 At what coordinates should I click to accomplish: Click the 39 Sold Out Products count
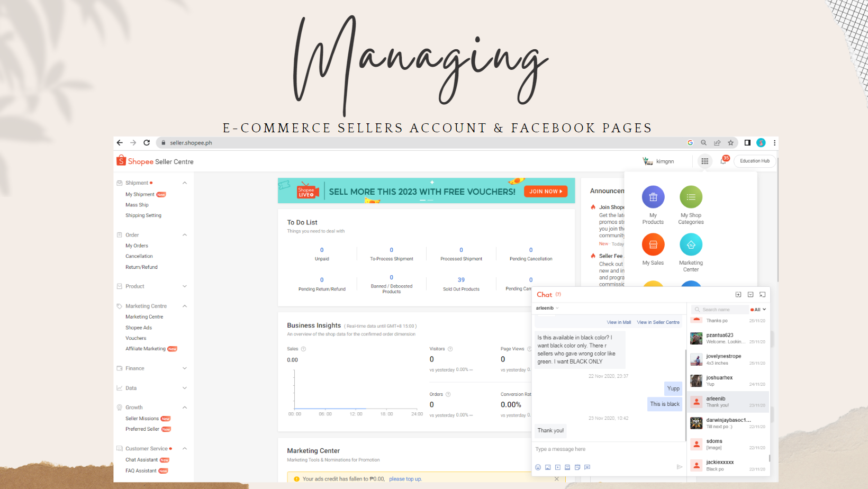point(461,280)
